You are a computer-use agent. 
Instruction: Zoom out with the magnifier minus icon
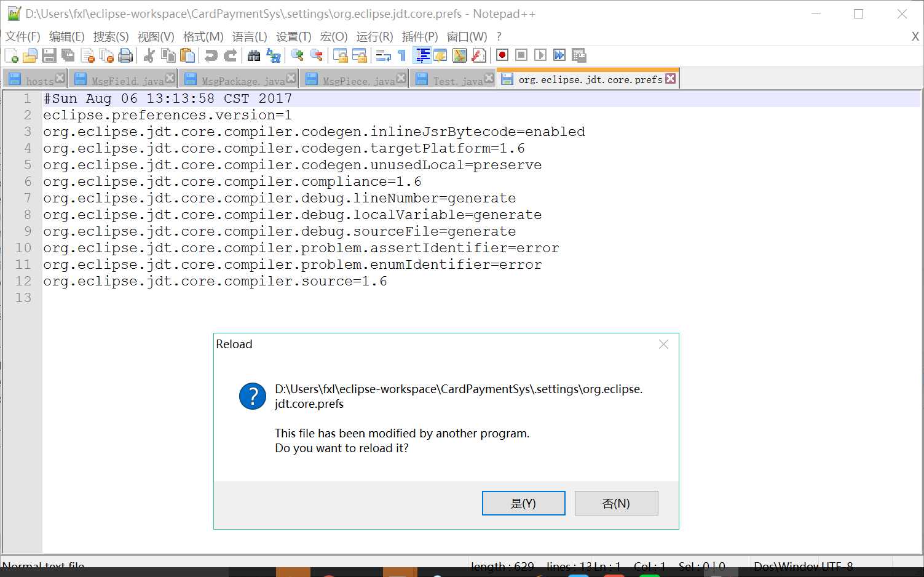coord(316,55)
